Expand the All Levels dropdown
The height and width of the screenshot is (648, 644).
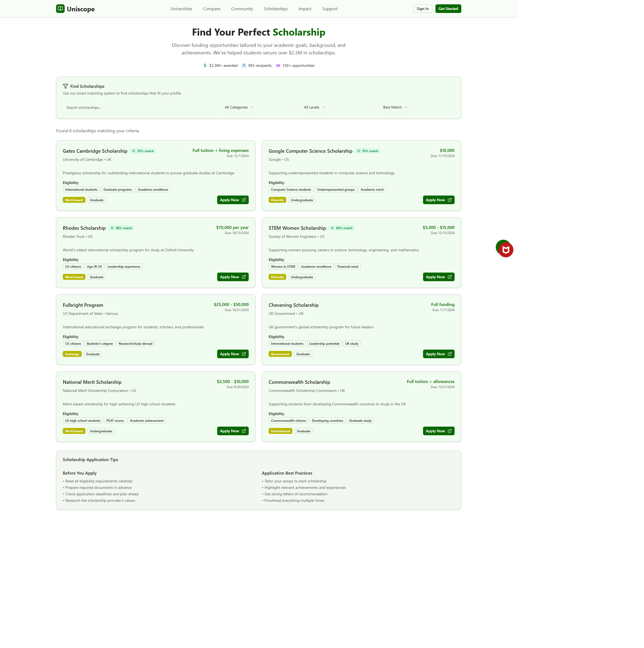click(314, 107)
